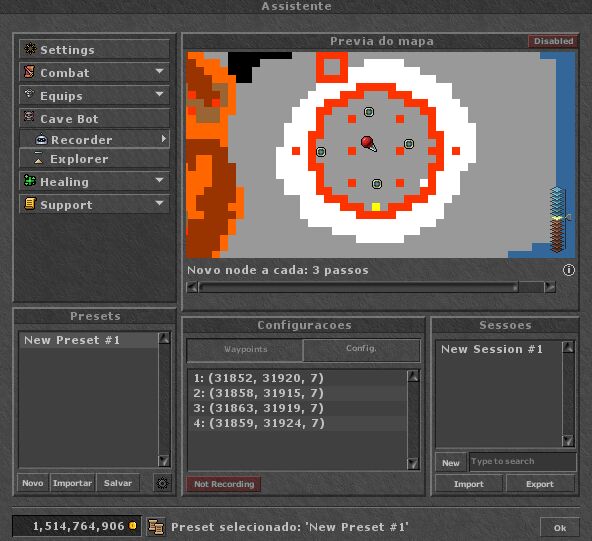This screenshot has height=541, width=592.
Task: Click the Salvar preset button
Action: [118, 483]
